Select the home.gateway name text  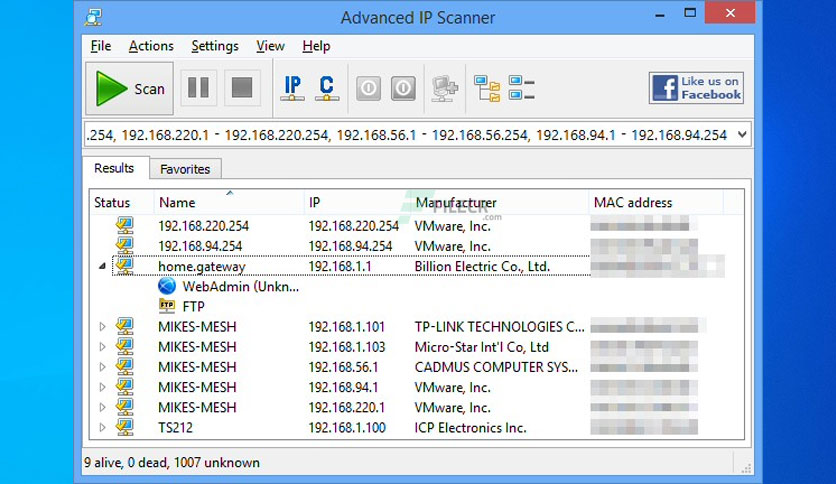[x=202, y=267]
